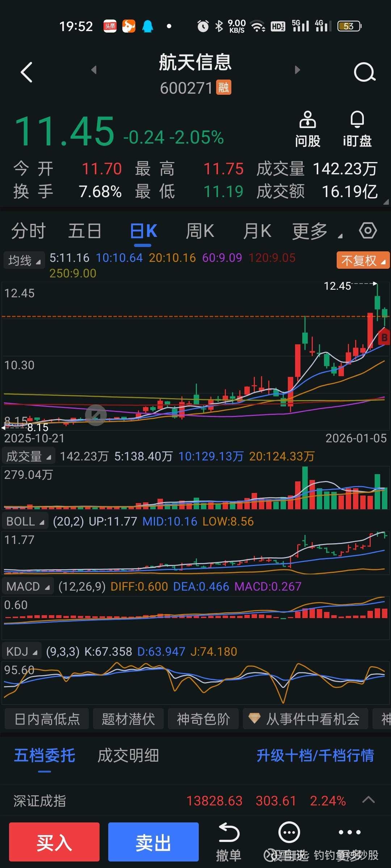Tap the tallest green volume bar
The image size is (391, 868).
tap(305, 488)
